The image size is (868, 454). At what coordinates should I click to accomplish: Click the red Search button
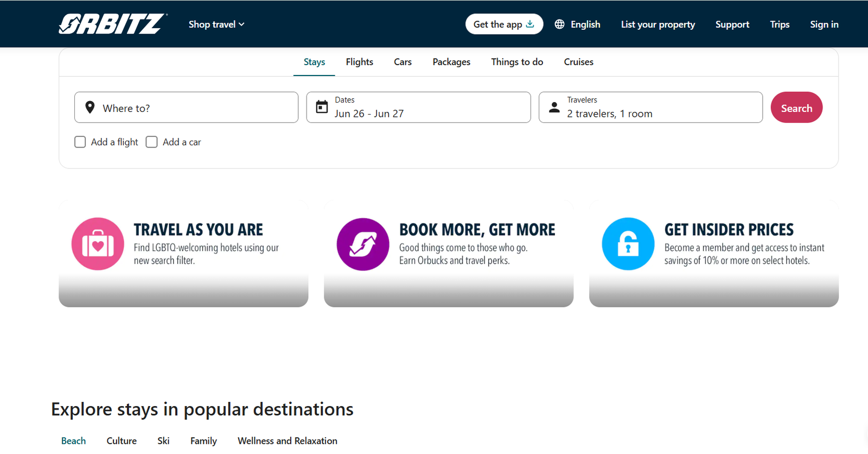(796, 108)
